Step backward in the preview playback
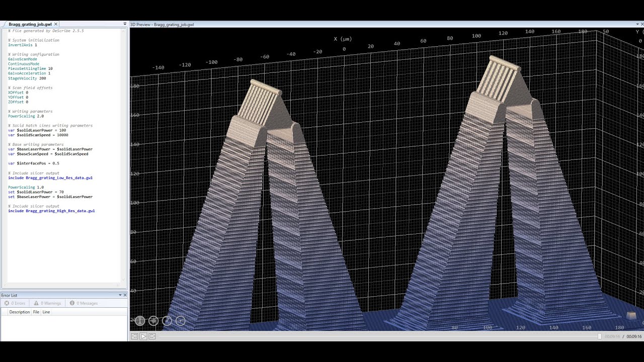The image size is (644, 362). pos(134,336)
